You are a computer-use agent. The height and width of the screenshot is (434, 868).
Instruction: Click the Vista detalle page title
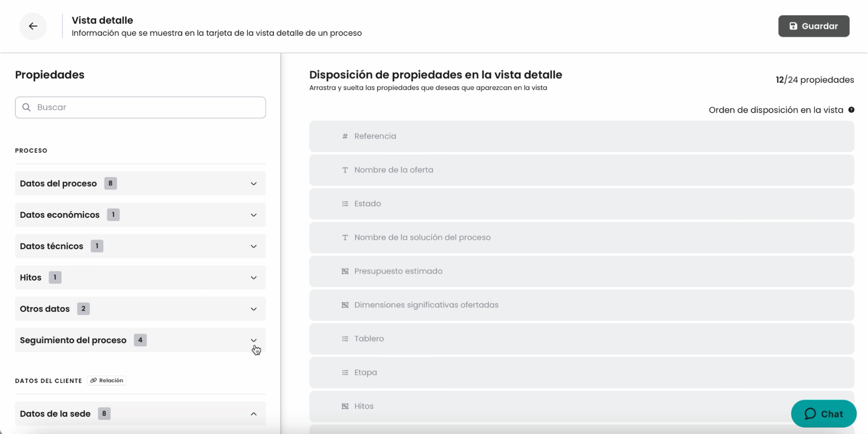coord(102,20)
